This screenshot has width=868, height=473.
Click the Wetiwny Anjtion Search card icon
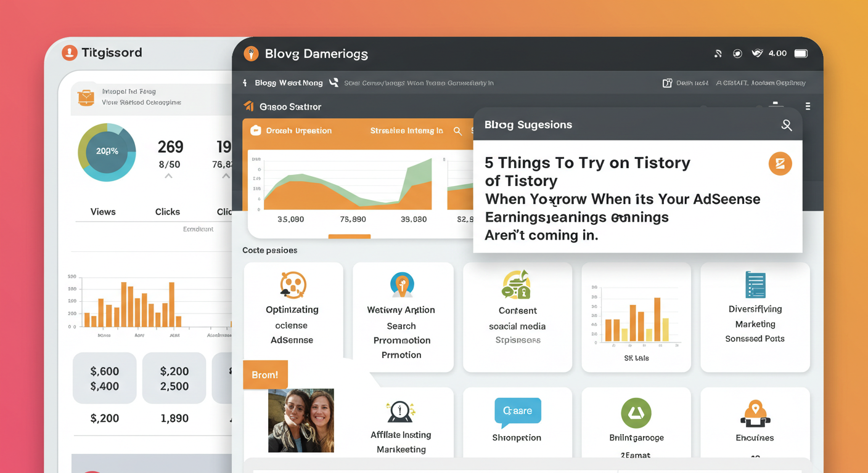coord(401,285)
